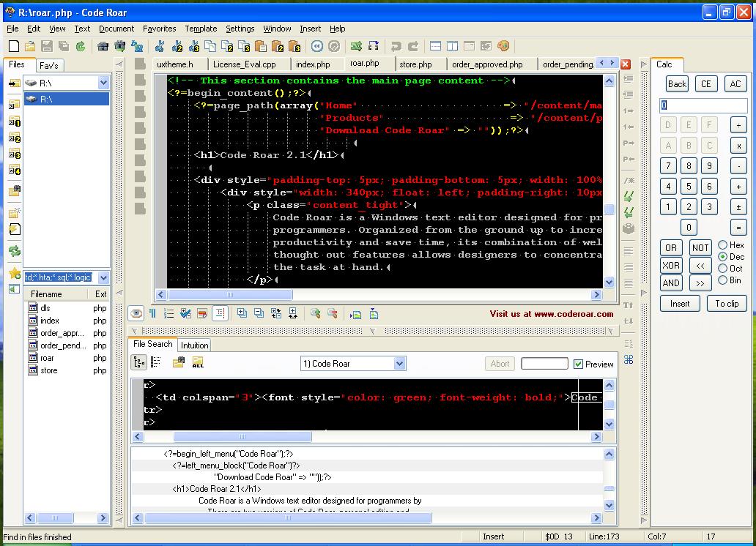Open folder shortcut 3 in sidebar
The height and width of the screenshot is (546, 756).
(15, 154)
